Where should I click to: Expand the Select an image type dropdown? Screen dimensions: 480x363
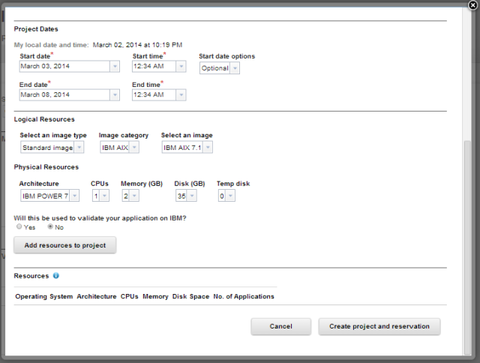[79, 147]
